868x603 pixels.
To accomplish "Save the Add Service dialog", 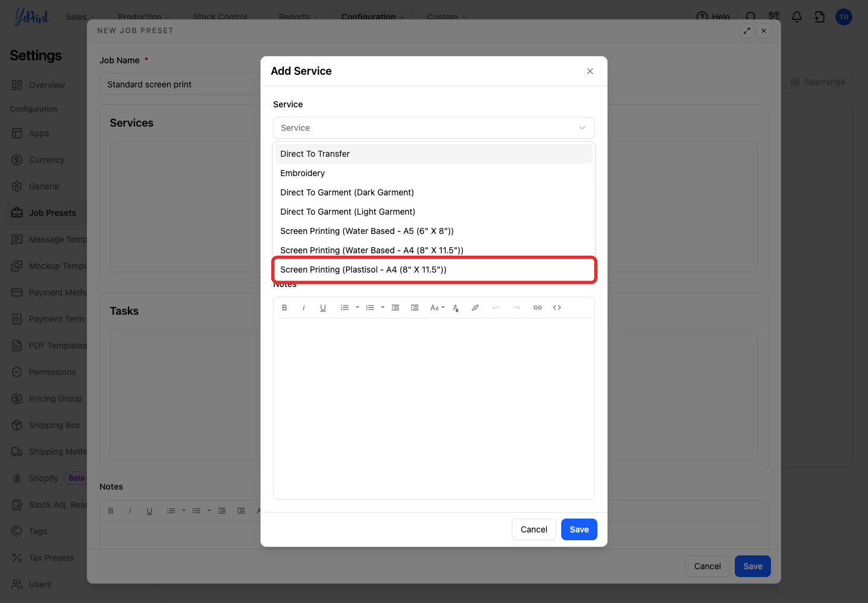I will coord(579,529).
